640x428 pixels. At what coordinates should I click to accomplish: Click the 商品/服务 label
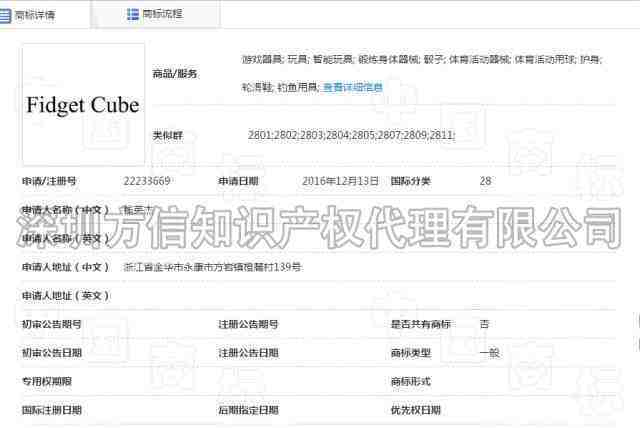pyautogui.click(x=175, y=73)
